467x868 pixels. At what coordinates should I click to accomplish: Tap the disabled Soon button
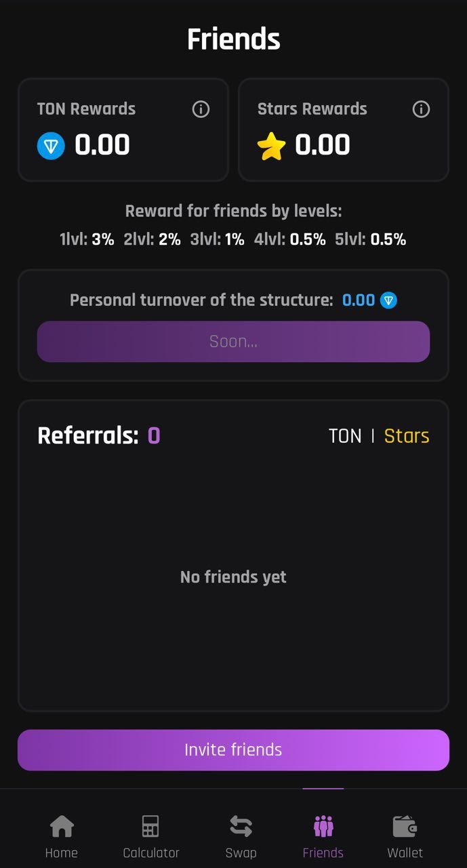233,341
